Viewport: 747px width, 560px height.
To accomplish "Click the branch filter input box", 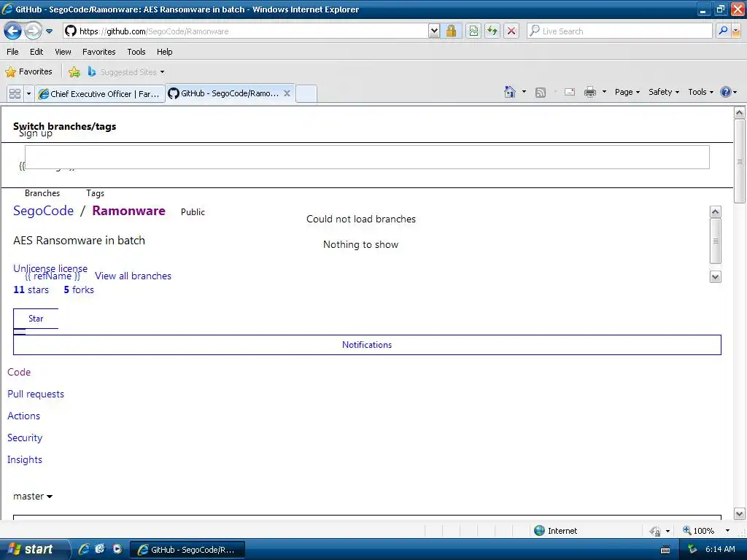I will pos(367,157).
